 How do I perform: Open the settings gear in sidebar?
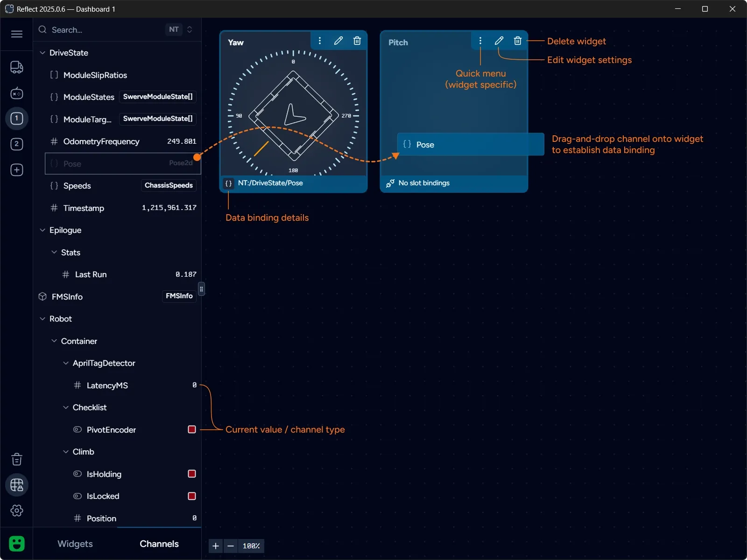pos(17,511)
